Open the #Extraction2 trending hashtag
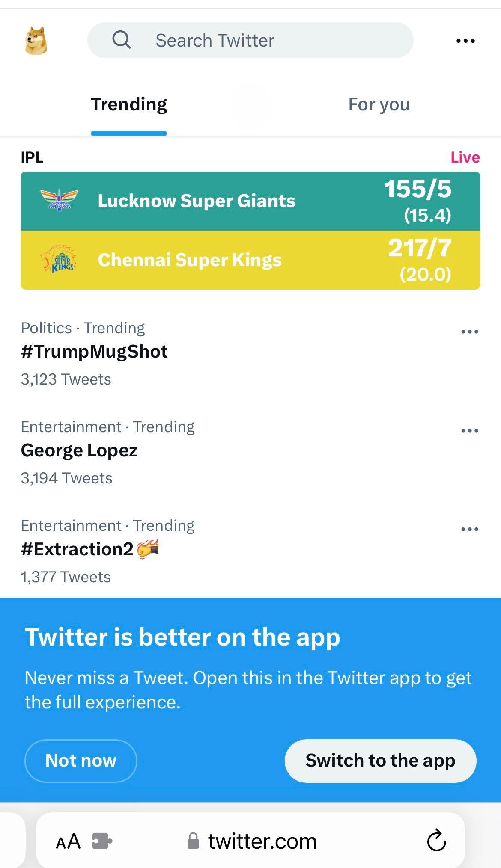This screenshot has width=501, height=868. [x=77, y=550]
